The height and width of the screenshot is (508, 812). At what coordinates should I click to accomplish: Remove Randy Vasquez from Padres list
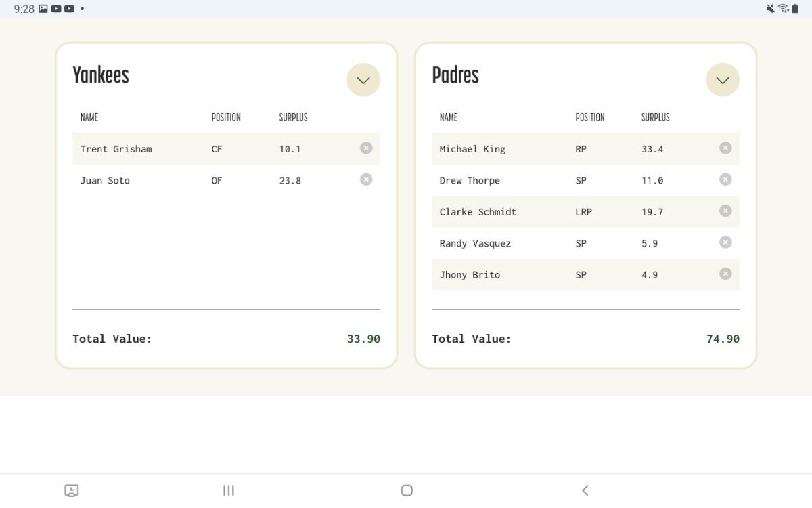[725, 242]
